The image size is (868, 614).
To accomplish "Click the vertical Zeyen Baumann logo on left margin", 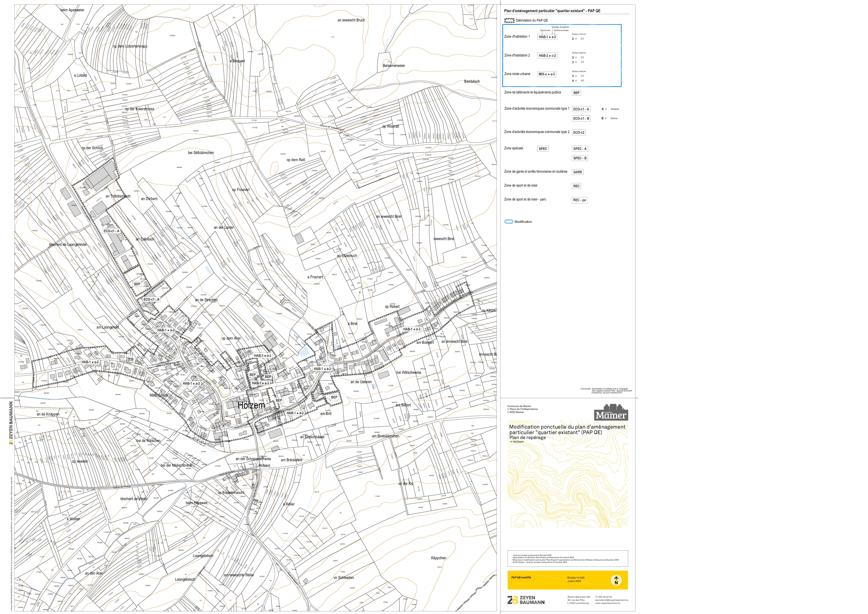I will 11,423.
